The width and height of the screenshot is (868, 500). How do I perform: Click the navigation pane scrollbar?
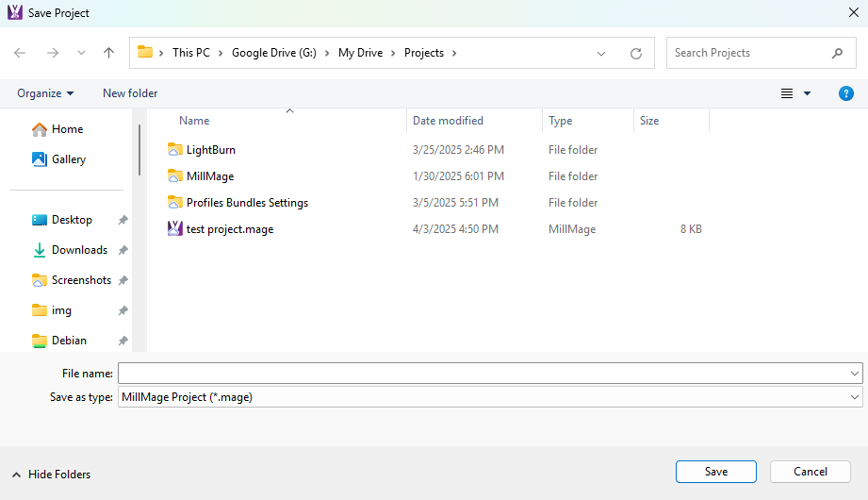(x=139, y=149)
